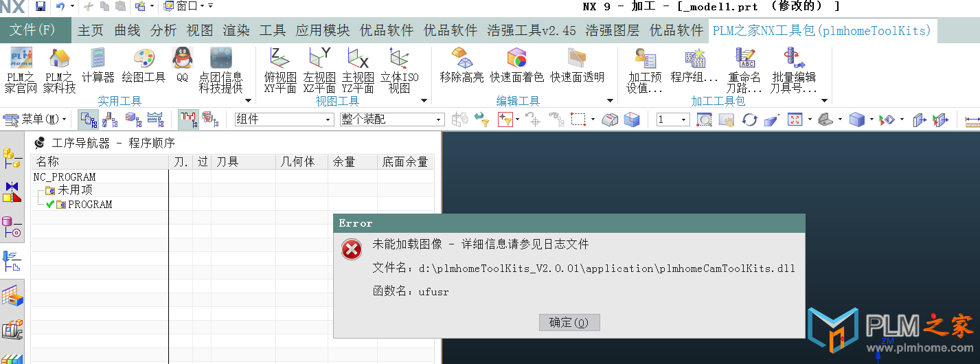This screenshot has width=980, height=364.
Task: Open the 浩强工具v2.45 tab
Action: click(x=532, y=30)
